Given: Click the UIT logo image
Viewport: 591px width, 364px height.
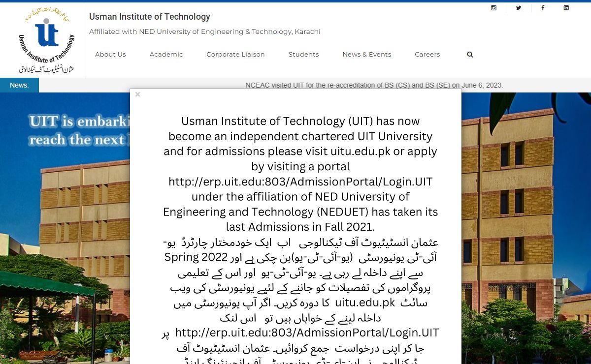Looking at the screenshot, I should [x=47, y=40].
